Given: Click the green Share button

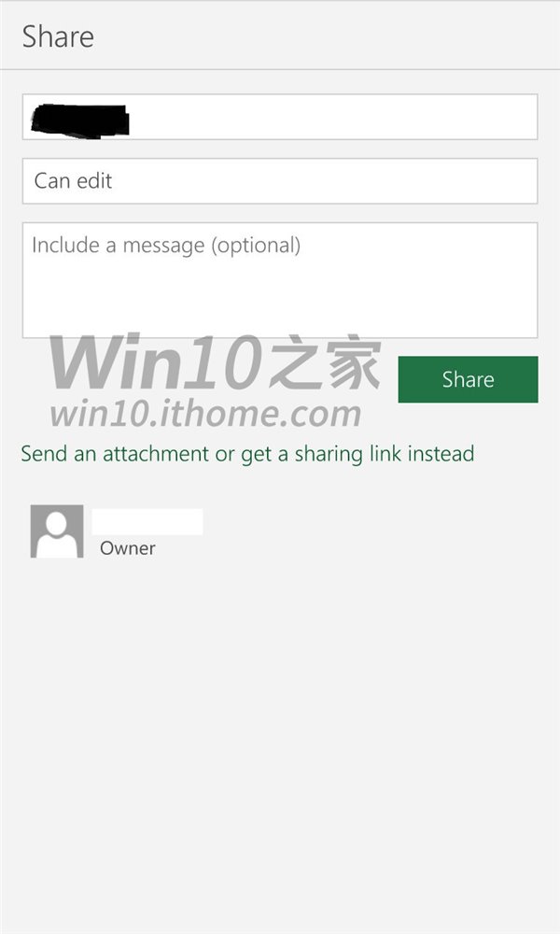Looking at the screenshot, I should tap(468, 379).
